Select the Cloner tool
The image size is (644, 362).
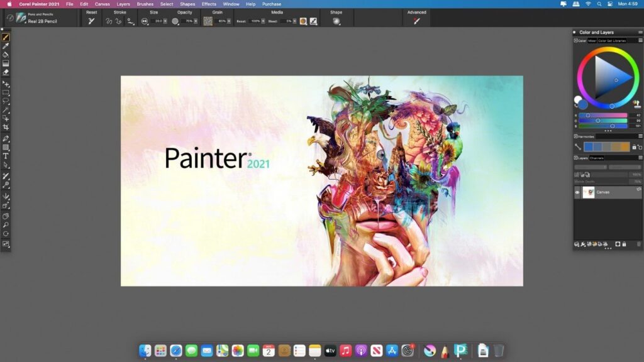[6, 176]
